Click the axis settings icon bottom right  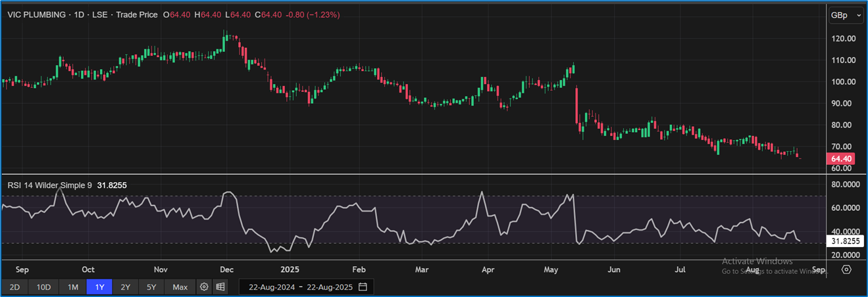tap(846, 269)
